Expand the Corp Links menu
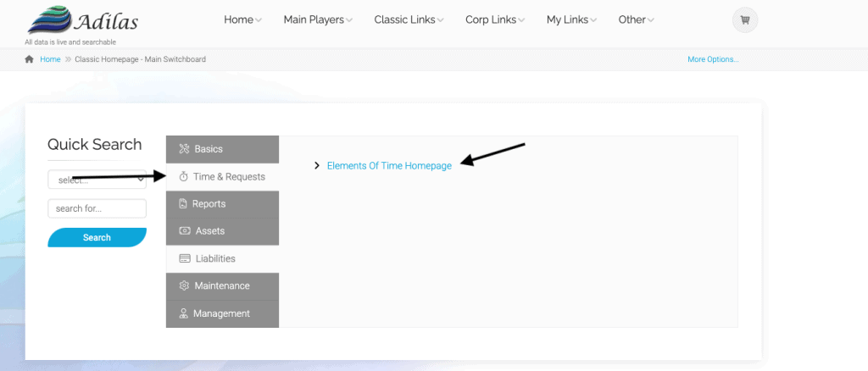The image size is (868, 371). (x=495, y=19)
